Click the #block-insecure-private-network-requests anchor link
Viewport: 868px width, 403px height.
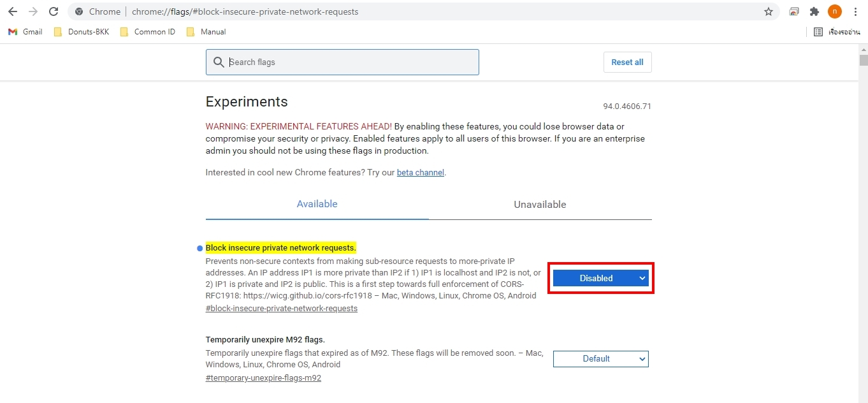click(281, 309)
